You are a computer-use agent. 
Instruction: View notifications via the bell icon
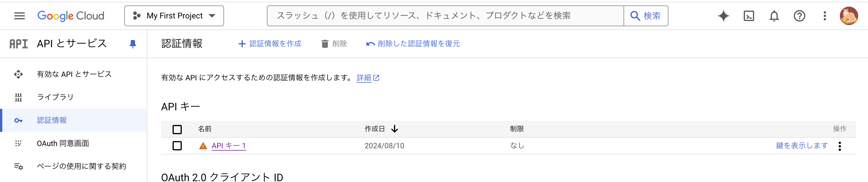(774, 16)
